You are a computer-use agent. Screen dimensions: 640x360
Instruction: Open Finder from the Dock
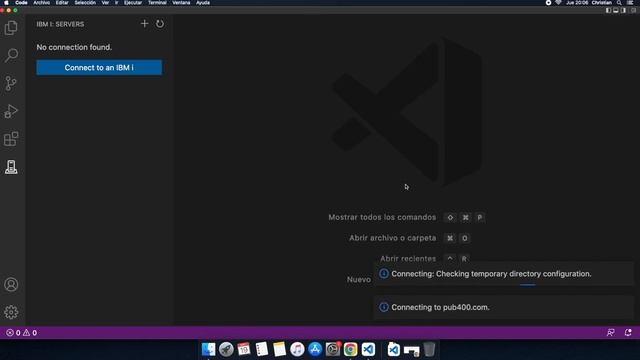208,349
